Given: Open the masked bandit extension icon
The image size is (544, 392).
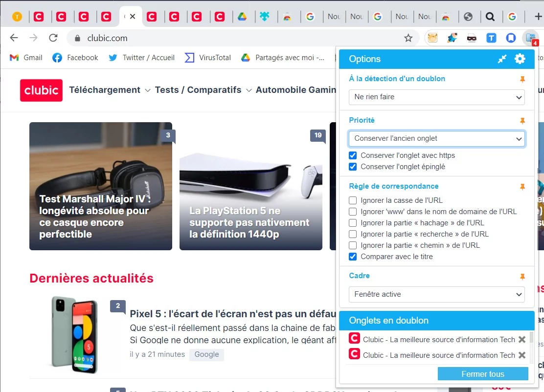Looking at the screenshot, I should [472, 38].
